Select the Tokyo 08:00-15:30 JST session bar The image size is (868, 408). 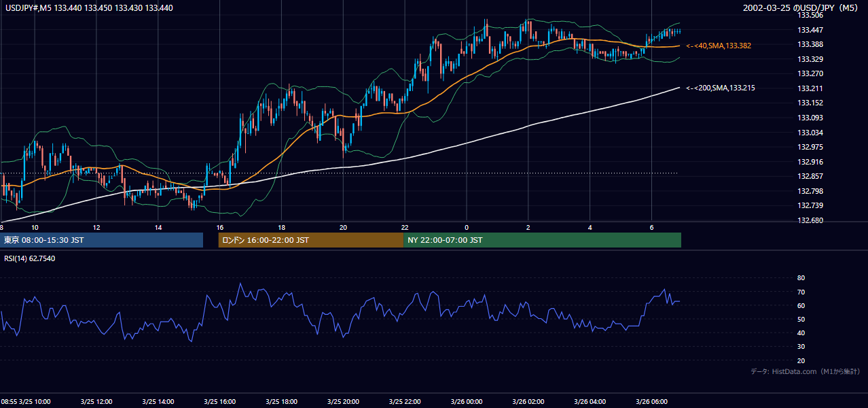[102, 240]
